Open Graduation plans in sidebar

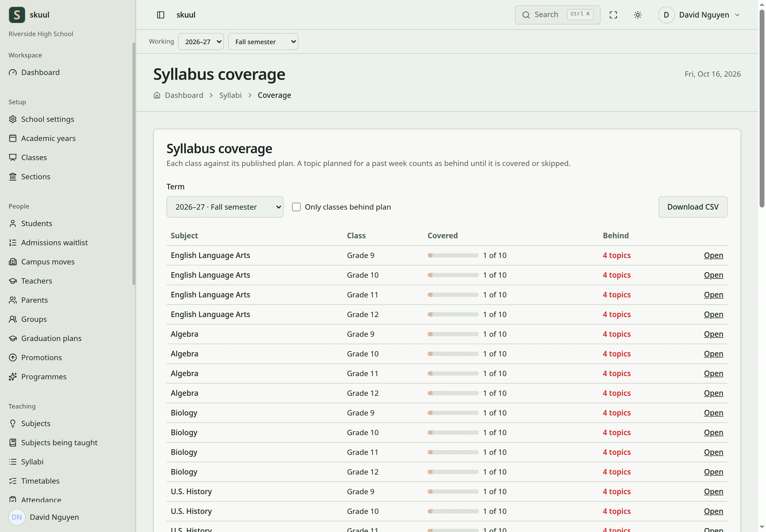(51, 338)
